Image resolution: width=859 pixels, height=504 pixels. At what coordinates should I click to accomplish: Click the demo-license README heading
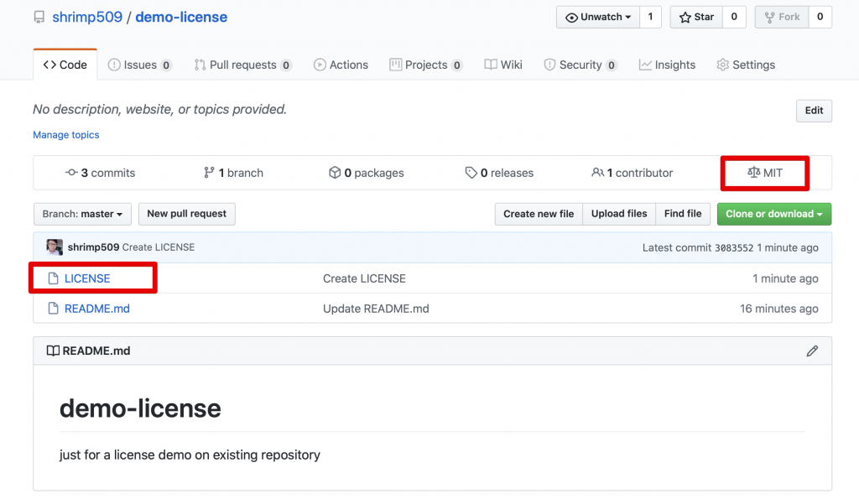(x=140, y=408)
